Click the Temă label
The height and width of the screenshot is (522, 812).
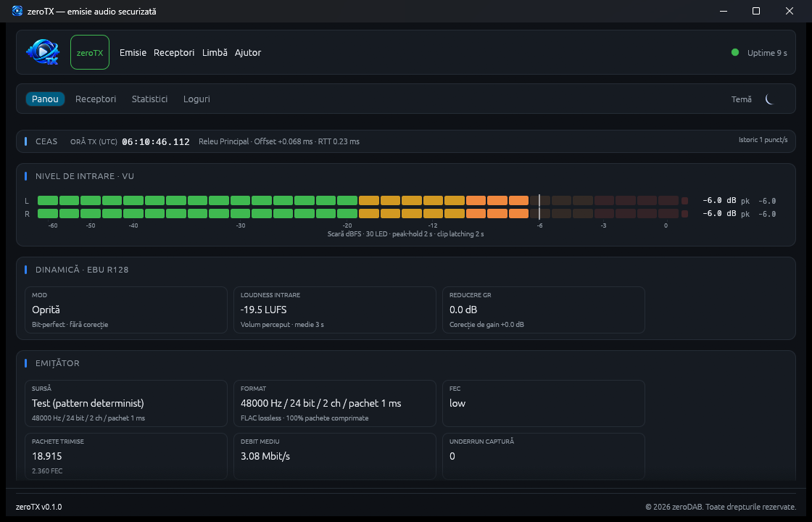click(742, 99)
